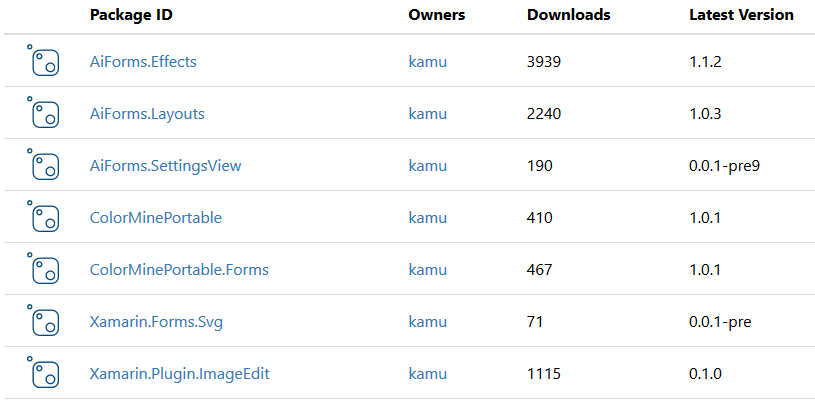
Task: Click the AiForms.Effects package icon
Action: click(43, 60)
